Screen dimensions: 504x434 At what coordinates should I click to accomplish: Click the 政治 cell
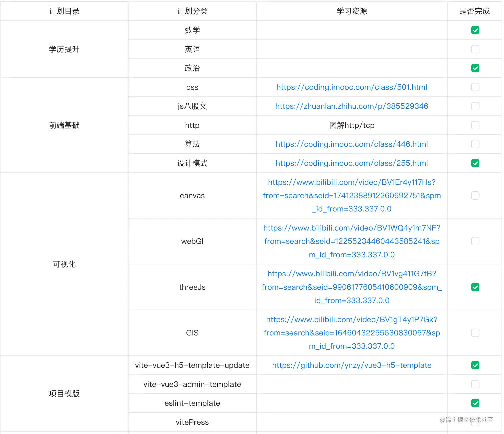(192, 68)
